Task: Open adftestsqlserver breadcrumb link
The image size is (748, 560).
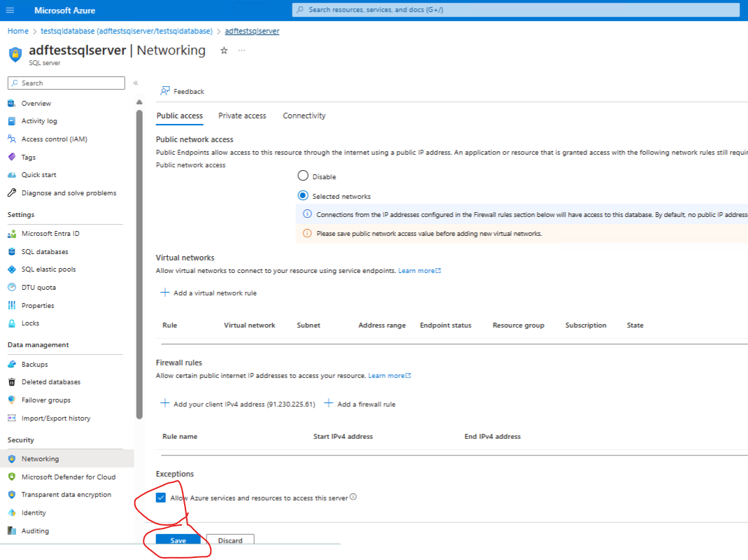Action: (253, 31)
